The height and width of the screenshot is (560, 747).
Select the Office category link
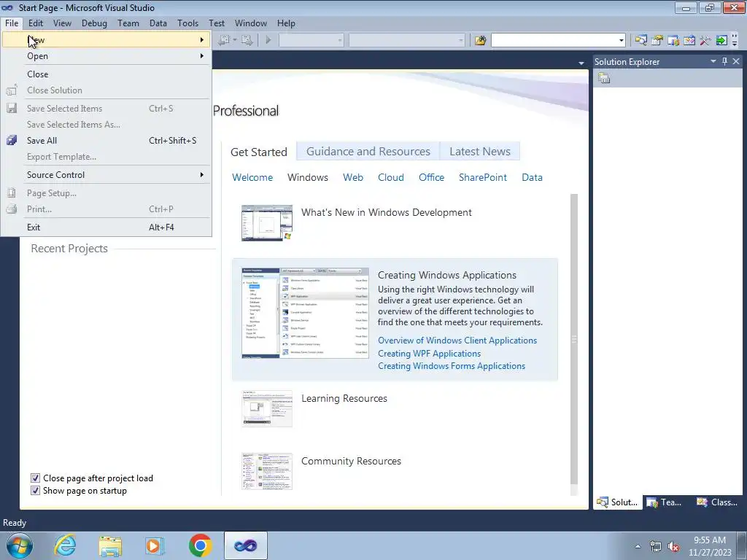tap(432, 177)
